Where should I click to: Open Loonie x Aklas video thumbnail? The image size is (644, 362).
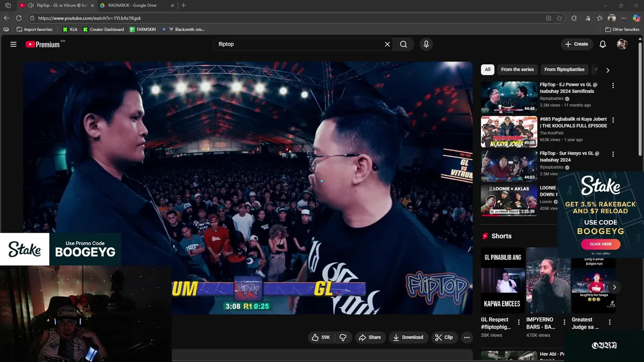[x=509, y=200]
